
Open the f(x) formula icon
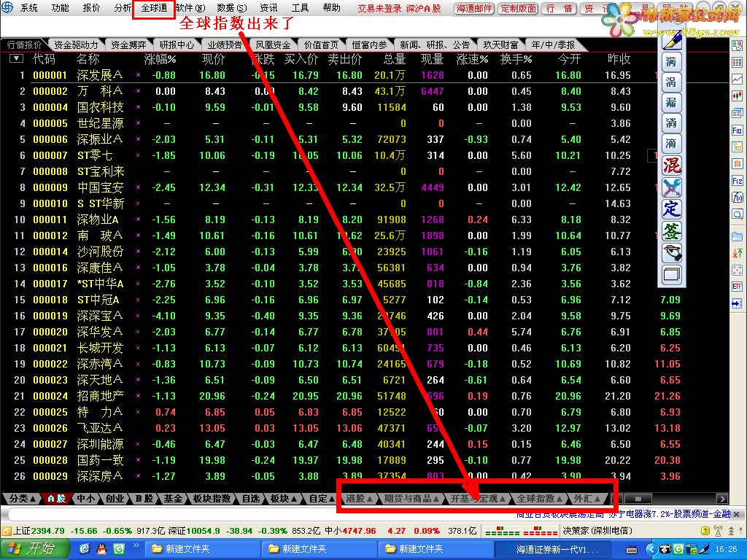pyautogui.click(x=737, y=197)
